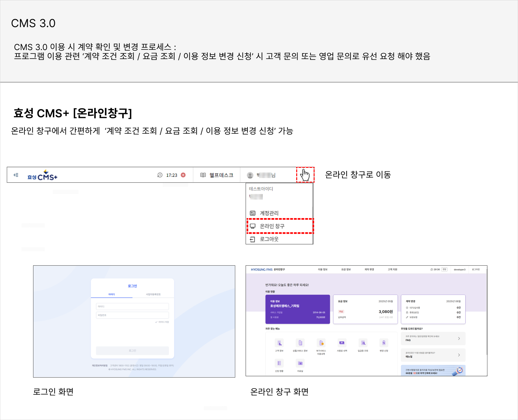Click the 온라인 창구 monitor icon
518x420 pixels.
(252, 226)
